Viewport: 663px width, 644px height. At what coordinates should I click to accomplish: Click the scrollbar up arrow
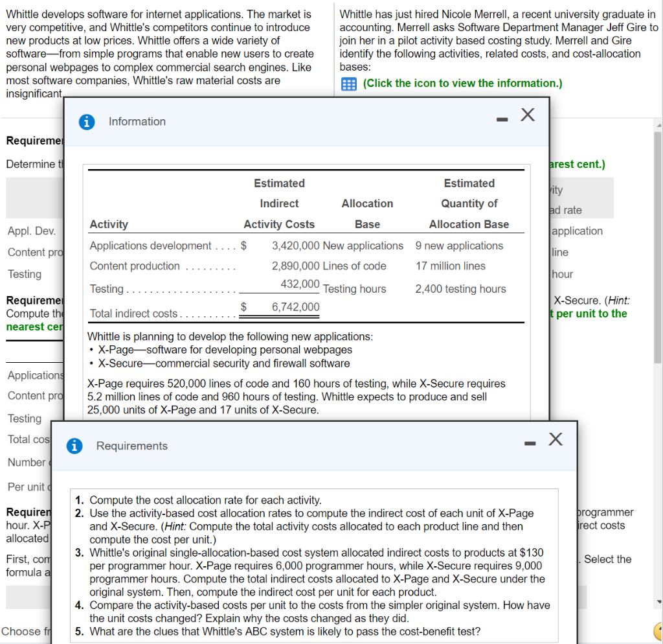(x=658, y=125)
